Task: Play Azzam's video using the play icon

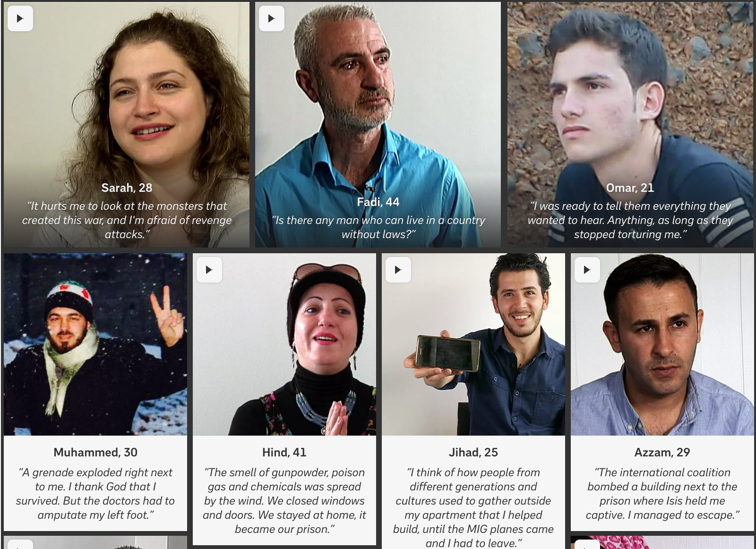Action: coord(587,270)
